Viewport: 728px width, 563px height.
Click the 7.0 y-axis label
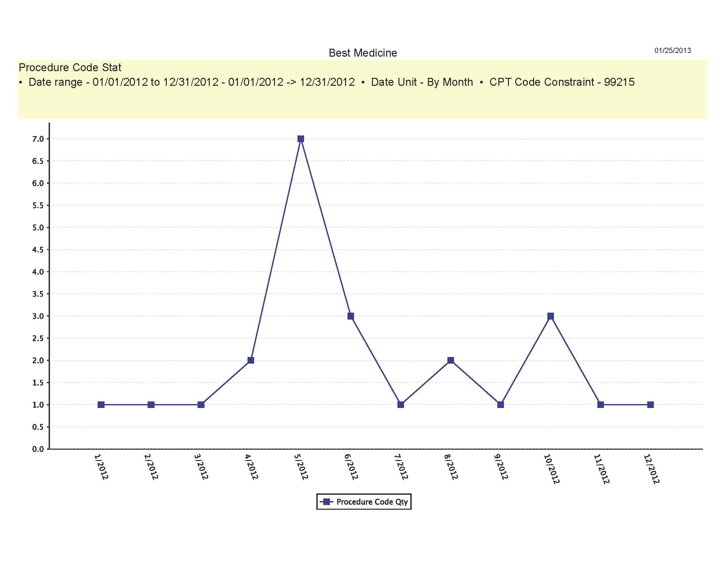[38, 139]
